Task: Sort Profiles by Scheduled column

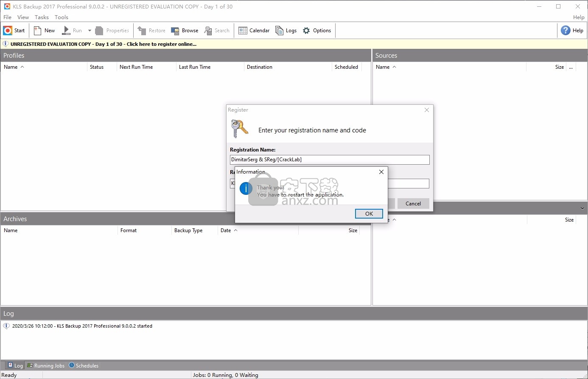Action: (347, 67)
